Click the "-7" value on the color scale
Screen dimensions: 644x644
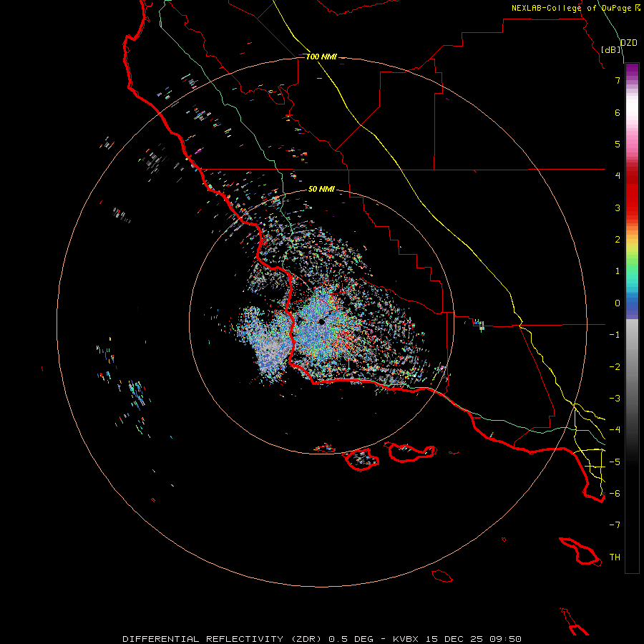615,525
